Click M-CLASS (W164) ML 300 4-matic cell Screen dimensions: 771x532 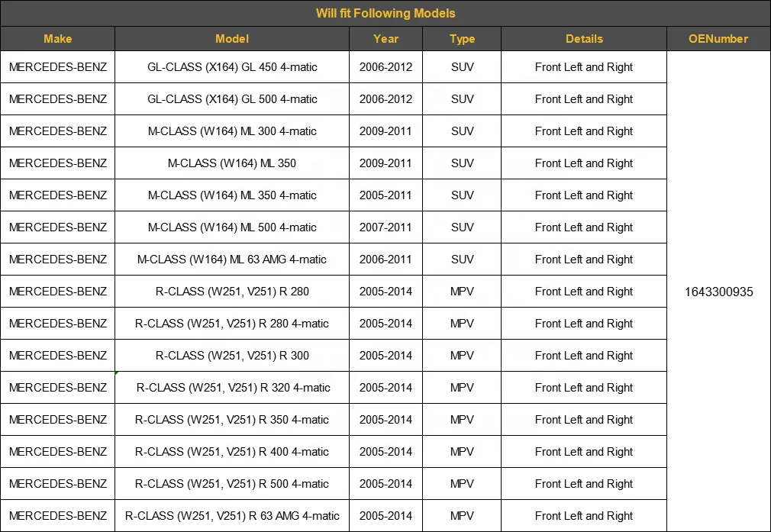pos(232,131)
